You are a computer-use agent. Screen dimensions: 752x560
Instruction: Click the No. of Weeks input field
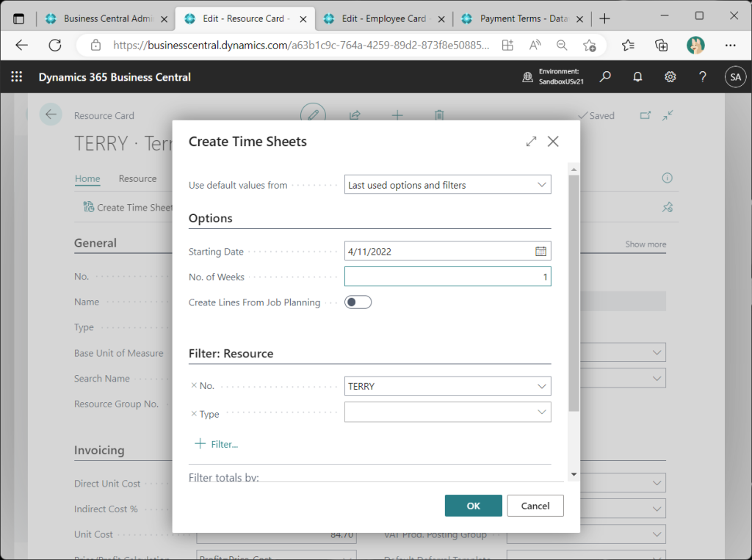pos(447,276)
